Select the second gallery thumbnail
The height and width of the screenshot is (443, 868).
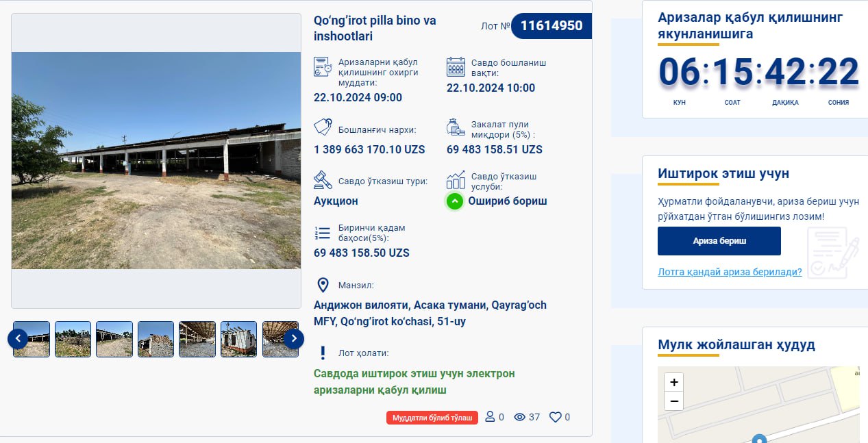pos(73,339)
